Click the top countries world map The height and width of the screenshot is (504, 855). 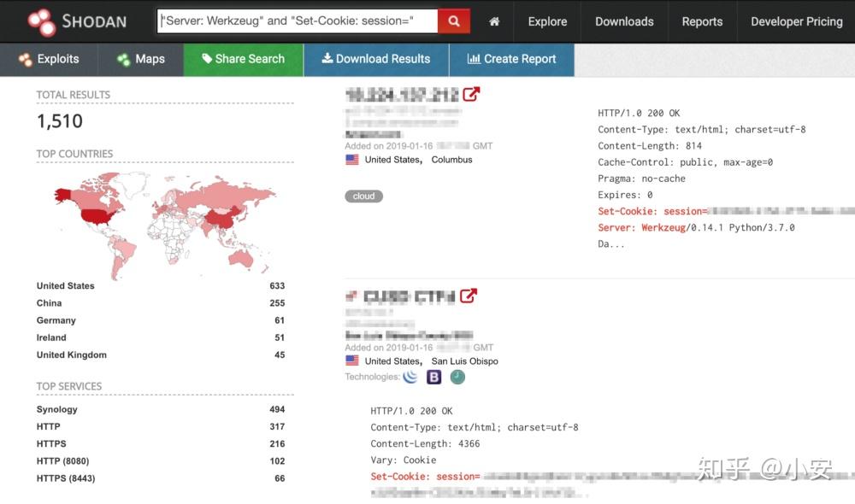[165, 225]
